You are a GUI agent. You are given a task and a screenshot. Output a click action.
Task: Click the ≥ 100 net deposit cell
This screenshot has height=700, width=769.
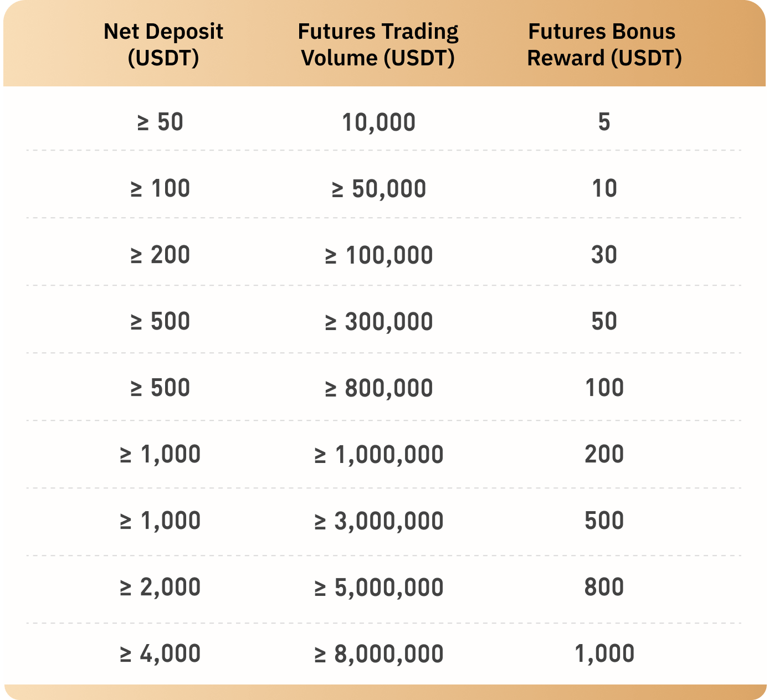(x=160, y=188)
